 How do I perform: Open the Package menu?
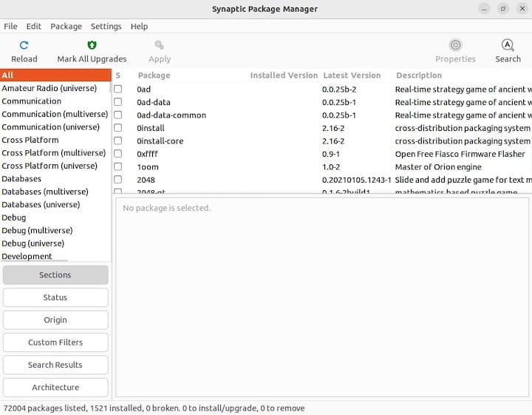coord(66,26)
